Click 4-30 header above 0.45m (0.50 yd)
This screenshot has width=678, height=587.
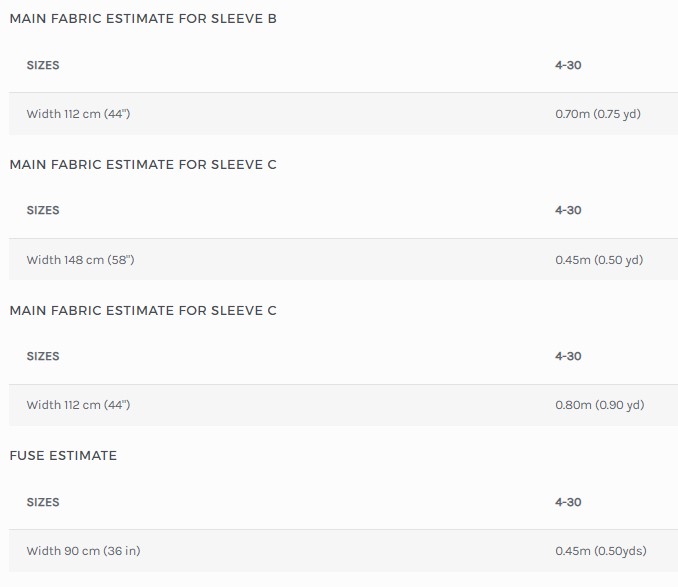(568, 210)
